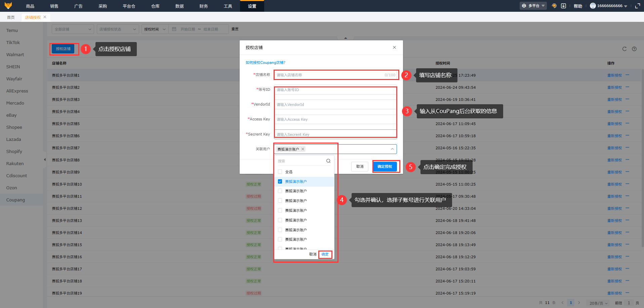Viewport: 644px width, 308px height.
Task: Click the timestamp 2024-06-18 19:41:48
Action: coord(455,221)
